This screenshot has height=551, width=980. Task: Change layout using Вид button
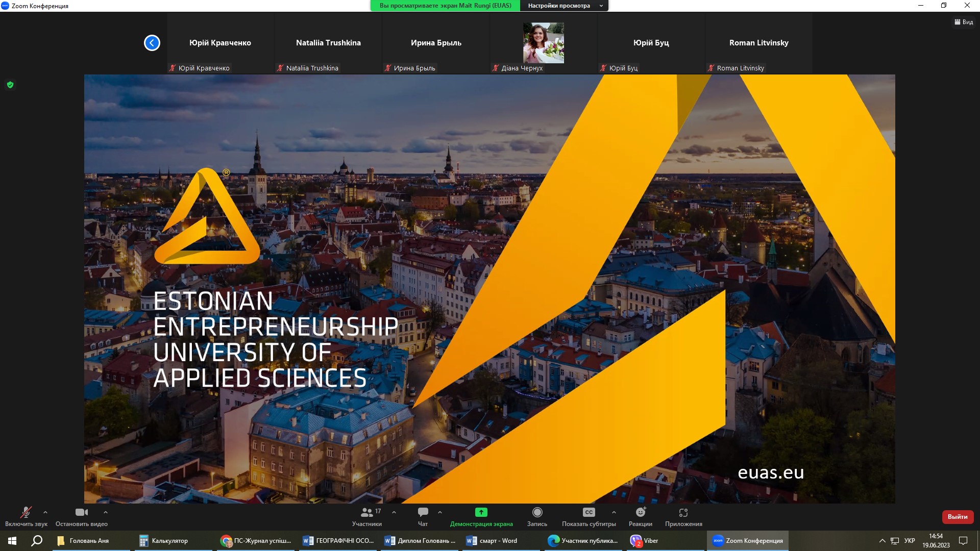[964, 22]
